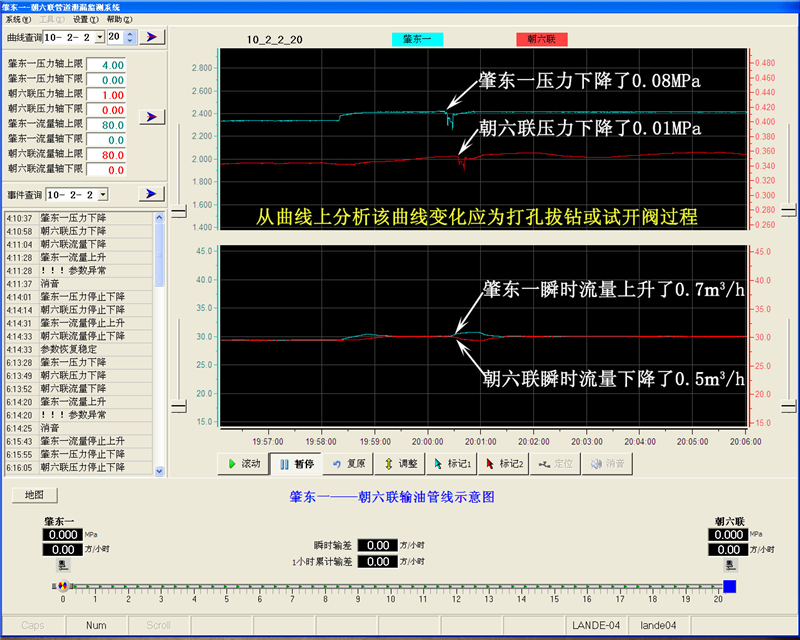Select the 标记2 red marker tool
800x640 pixels.
tap(504, 464)
